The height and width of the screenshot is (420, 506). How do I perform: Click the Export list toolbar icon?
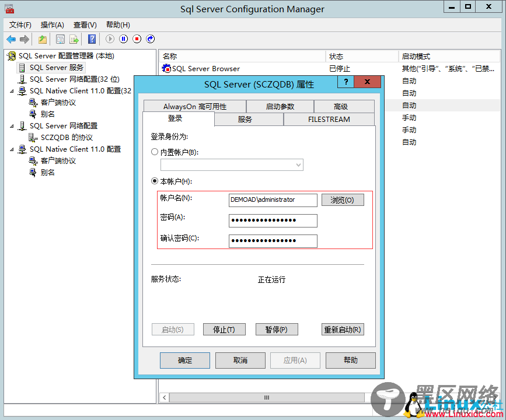pos(74,39)
